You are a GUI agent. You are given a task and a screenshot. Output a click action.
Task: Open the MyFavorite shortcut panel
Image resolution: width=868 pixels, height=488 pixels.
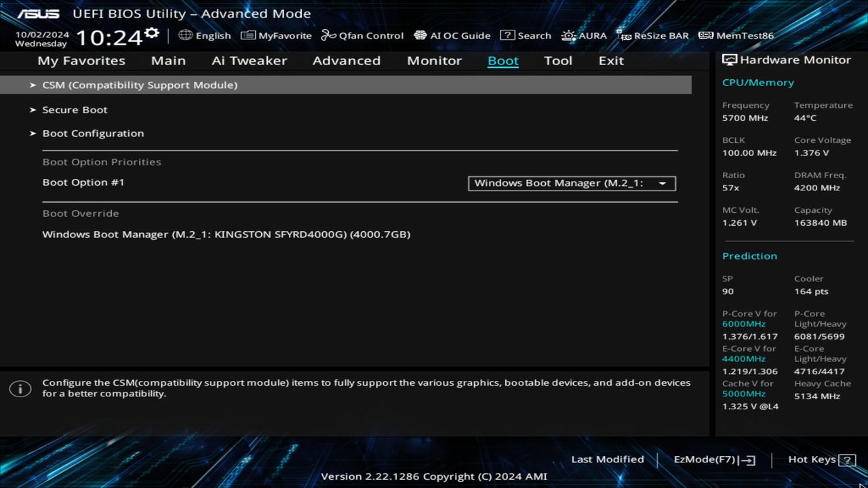pos(276,35)
